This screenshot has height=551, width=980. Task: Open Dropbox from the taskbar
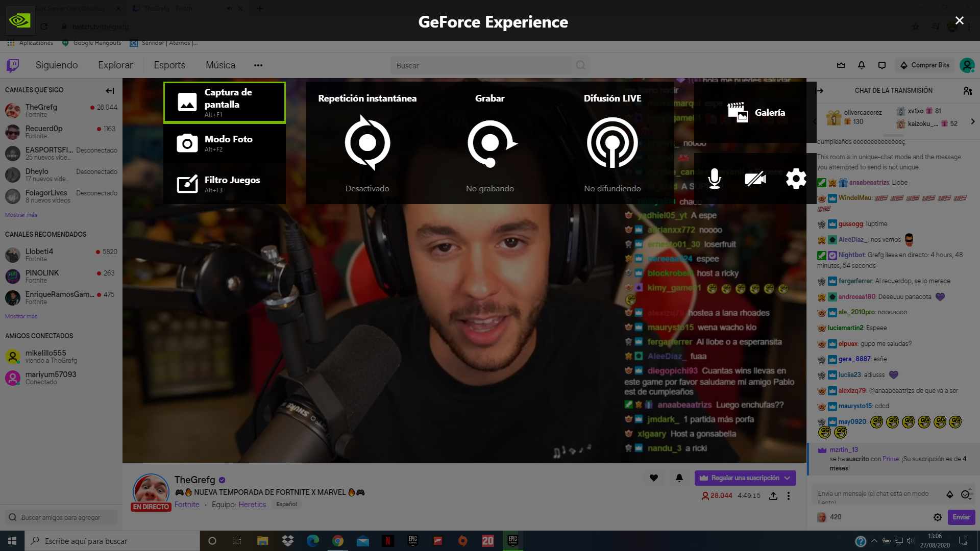pyautogui.click(x=288, y=541)
